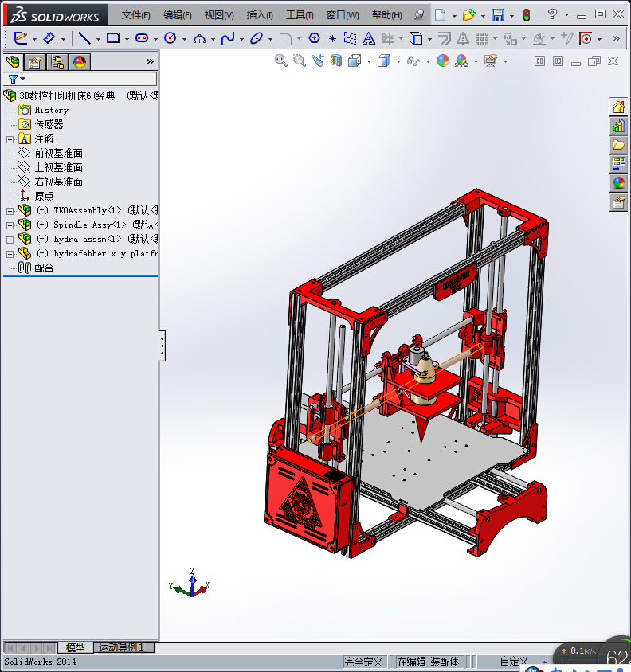631x672 pixels.
Task: Open Custom Properties in task pane
Action: click(618, 202)
